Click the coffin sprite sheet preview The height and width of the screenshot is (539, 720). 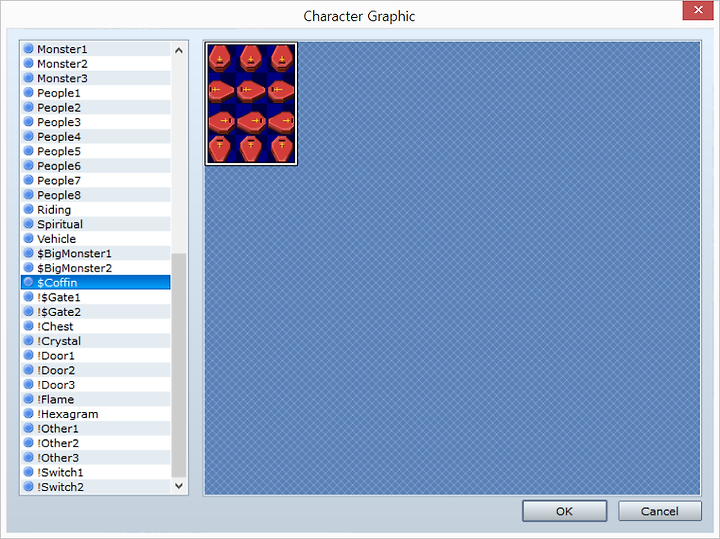coord(251,104)
